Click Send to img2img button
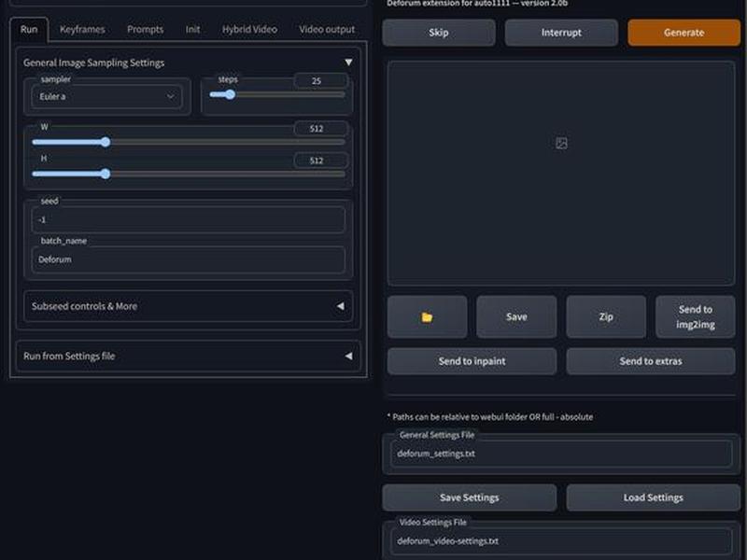747x560 pixels. pyautogui.click(x=696, y=316)
